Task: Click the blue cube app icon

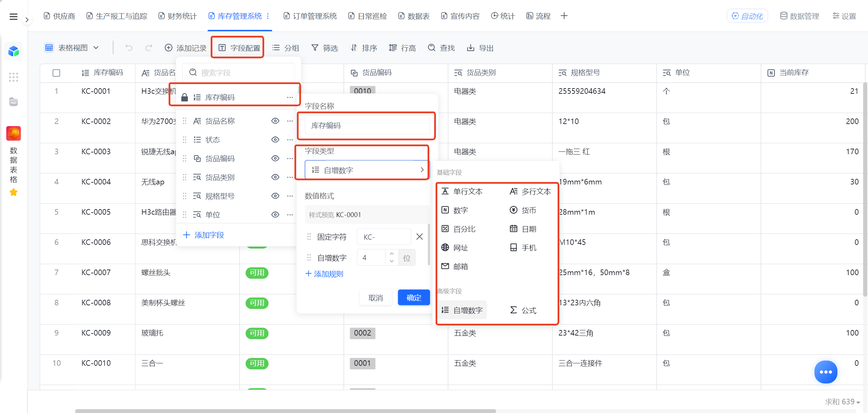Action: (14, 51)
